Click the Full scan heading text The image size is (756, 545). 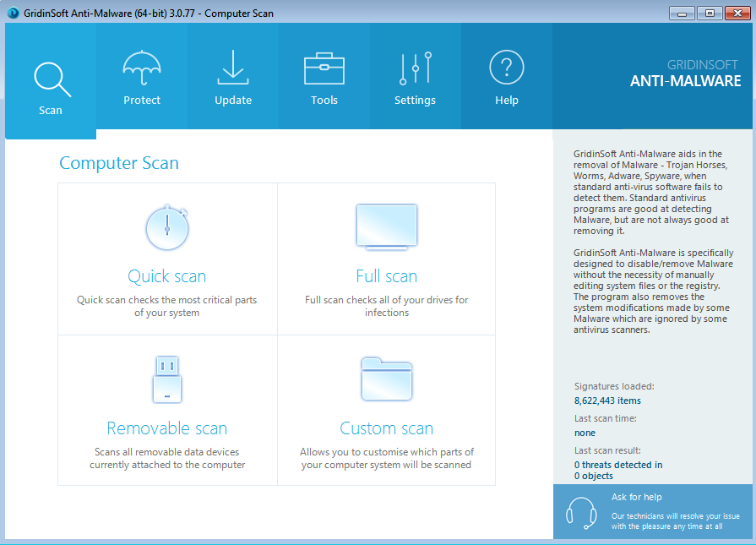(386, 276)
